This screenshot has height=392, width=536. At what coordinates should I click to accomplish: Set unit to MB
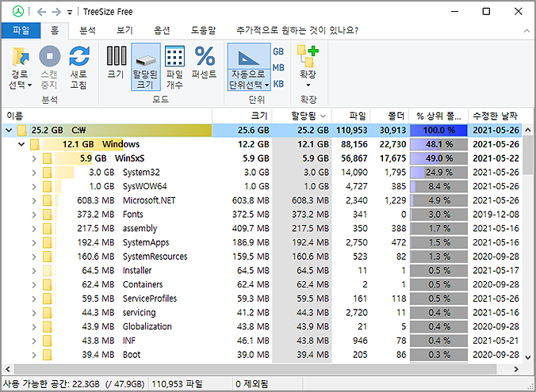tap(278, 67)
